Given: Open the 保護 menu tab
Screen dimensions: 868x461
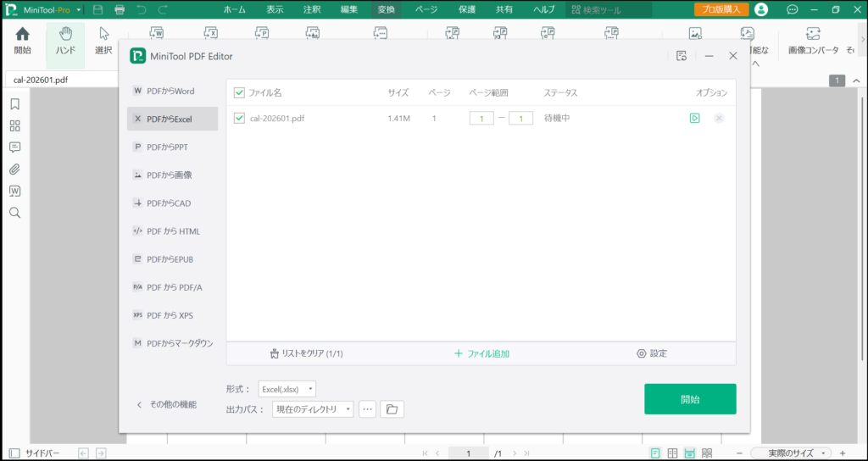Looking at the screenshot, I should point(467,9).
